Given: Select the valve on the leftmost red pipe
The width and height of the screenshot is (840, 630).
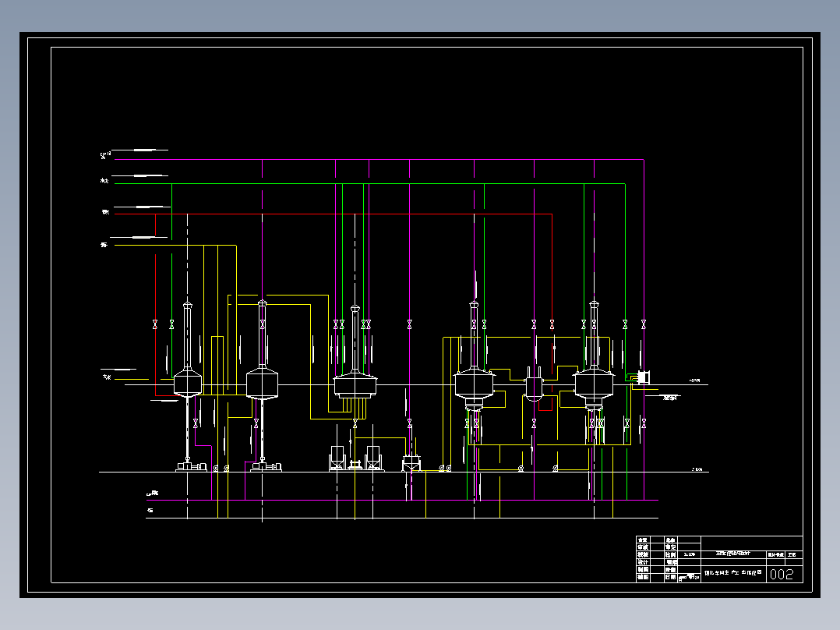Looking at the screenshot, I should [x=155, y=324].
